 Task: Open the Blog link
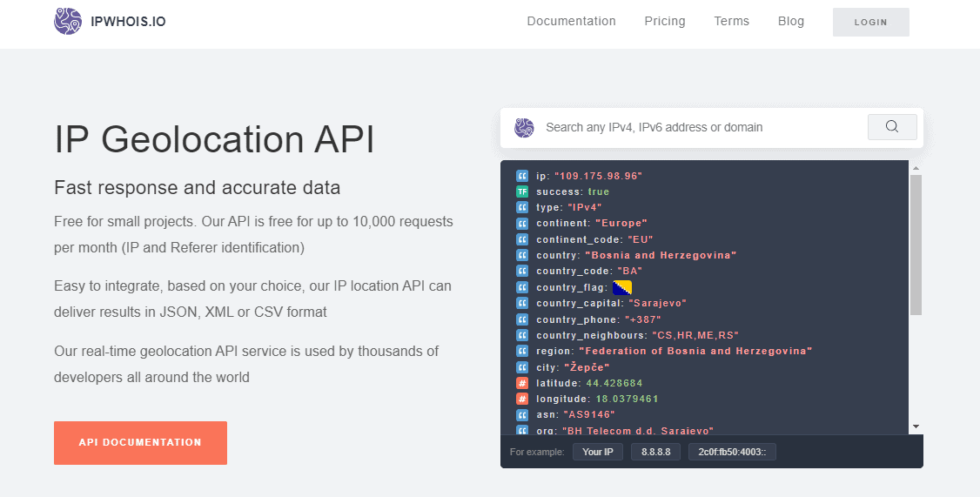(790, 21)
